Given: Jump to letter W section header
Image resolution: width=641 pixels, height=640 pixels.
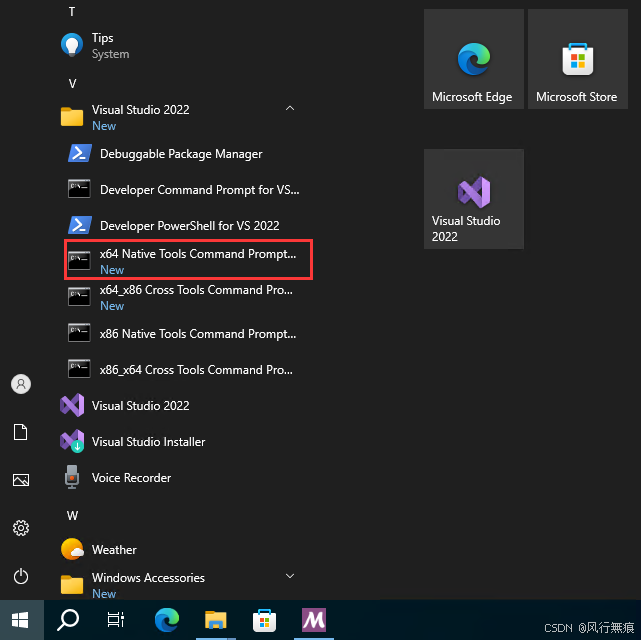Looking at the screenshot, I should point(72,516).
